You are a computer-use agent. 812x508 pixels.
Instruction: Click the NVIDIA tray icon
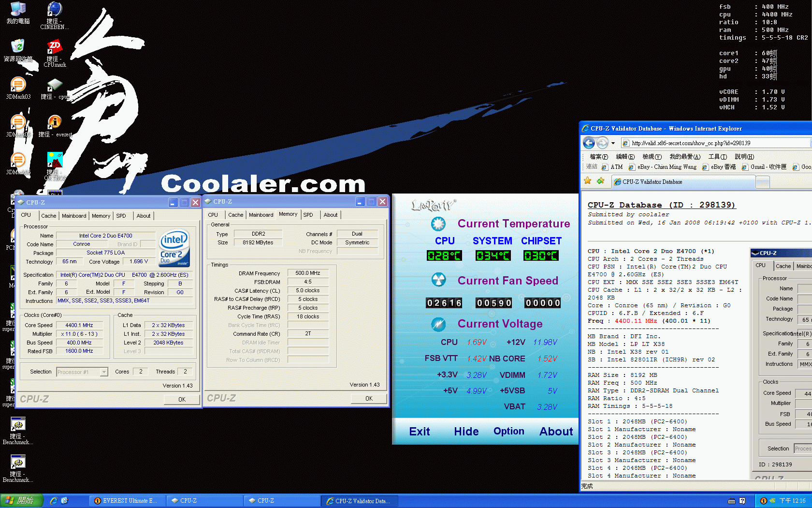[772, 501]
